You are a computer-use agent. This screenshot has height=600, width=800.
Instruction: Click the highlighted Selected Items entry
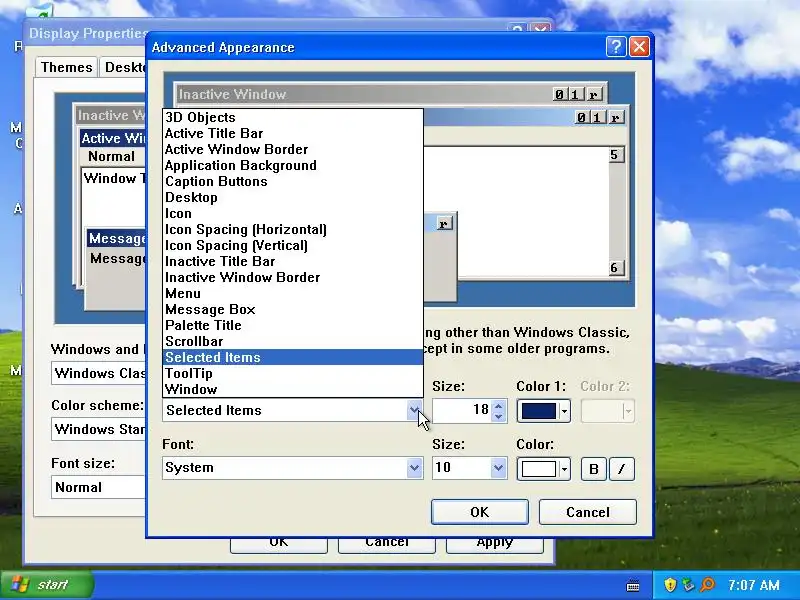click(x=293, y=357)
